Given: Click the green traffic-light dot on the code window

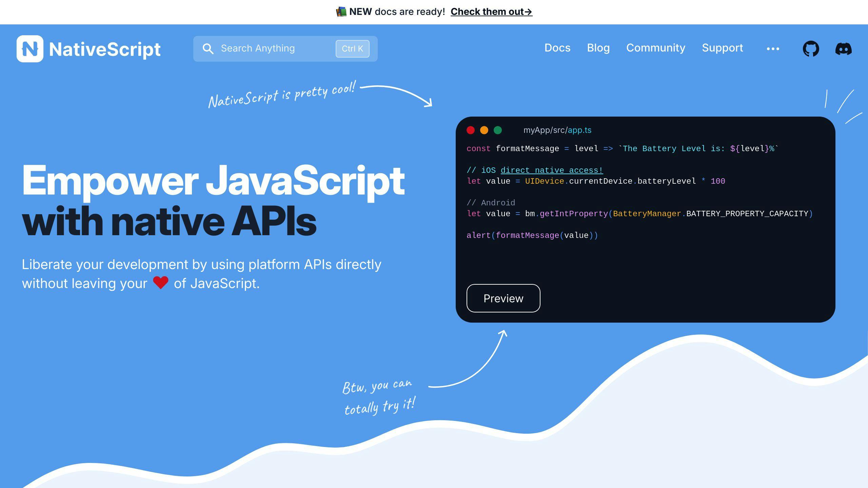Looking at the screenshot, I should (497, 130).
